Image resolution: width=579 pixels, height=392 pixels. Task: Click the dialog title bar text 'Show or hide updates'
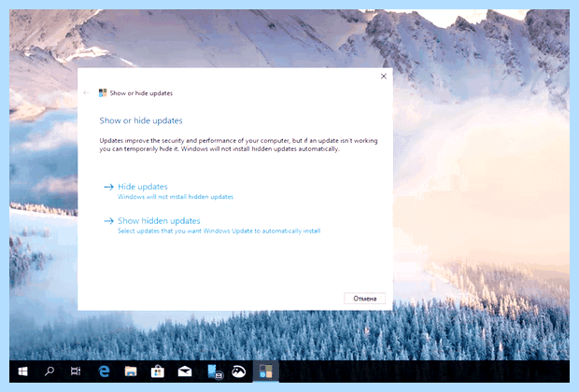141,93
